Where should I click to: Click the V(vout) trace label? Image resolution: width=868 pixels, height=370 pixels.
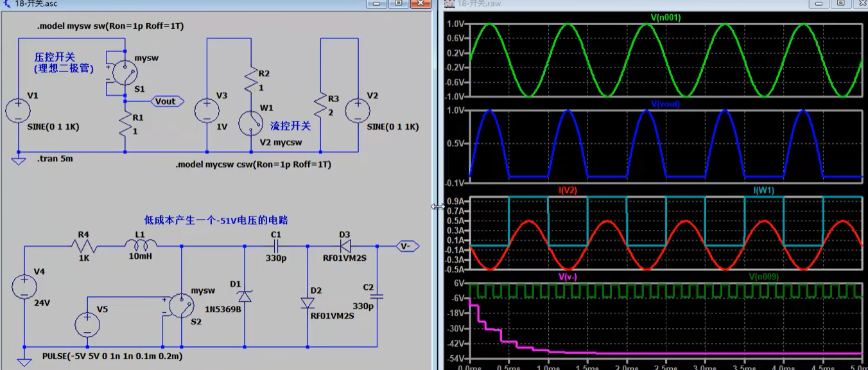click(x=665, y=104)
